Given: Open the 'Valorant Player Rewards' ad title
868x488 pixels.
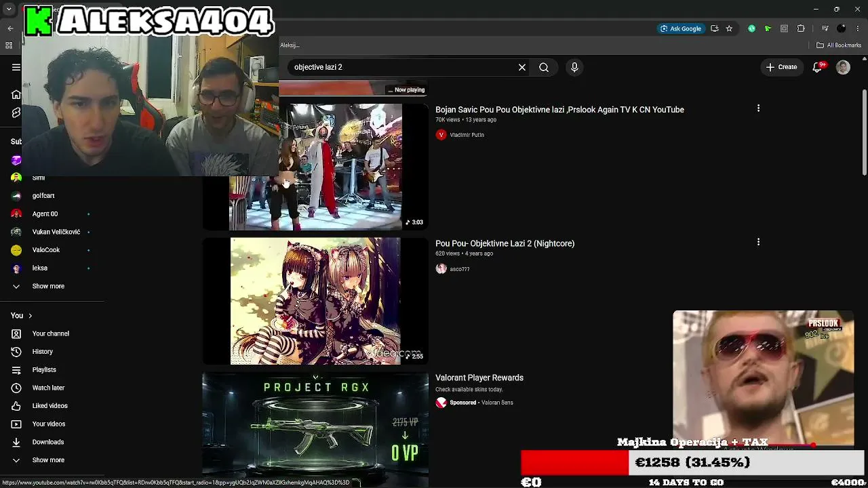Looking at the screenshot, I should (479, 378).
